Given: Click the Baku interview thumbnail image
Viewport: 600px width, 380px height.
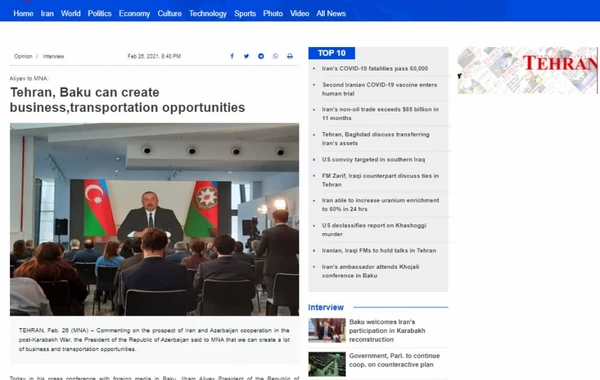Looking at the screenshot, I should tap(327, 330).
